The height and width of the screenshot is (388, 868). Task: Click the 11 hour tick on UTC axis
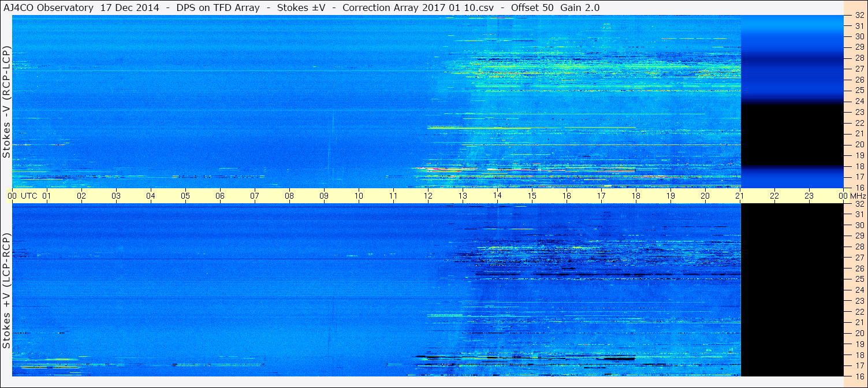393,196
